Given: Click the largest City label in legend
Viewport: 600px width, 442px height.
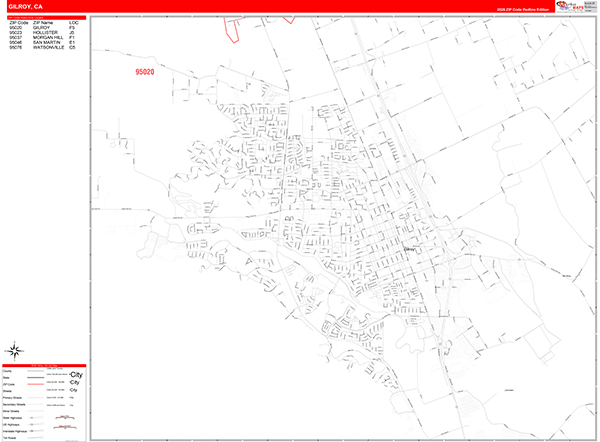Looking at the screenshot, I should click(x=75, y=373).
